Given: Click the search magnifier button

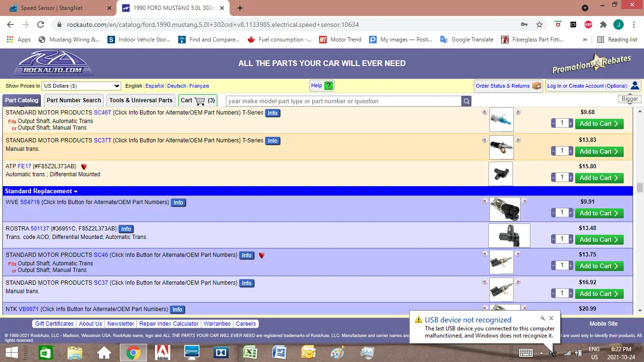Looking at the screenshot, I should (x=466, y=101).
